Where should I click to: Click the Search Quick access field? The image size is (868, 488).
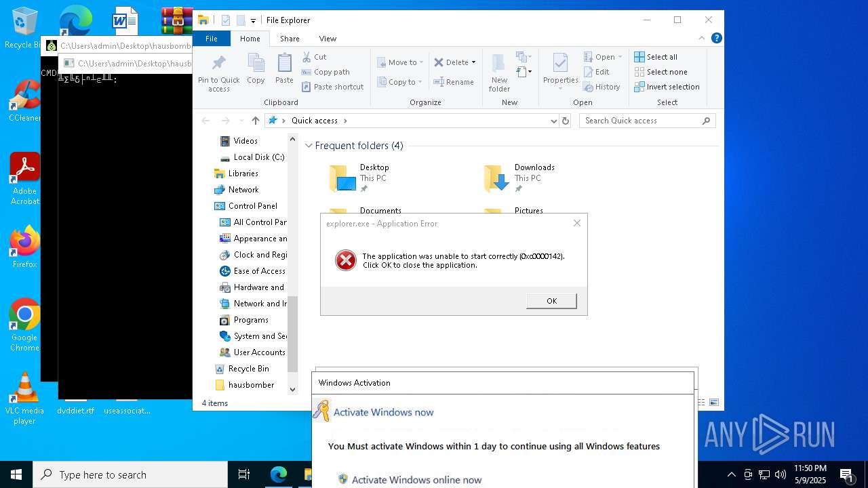click(647, 121)
